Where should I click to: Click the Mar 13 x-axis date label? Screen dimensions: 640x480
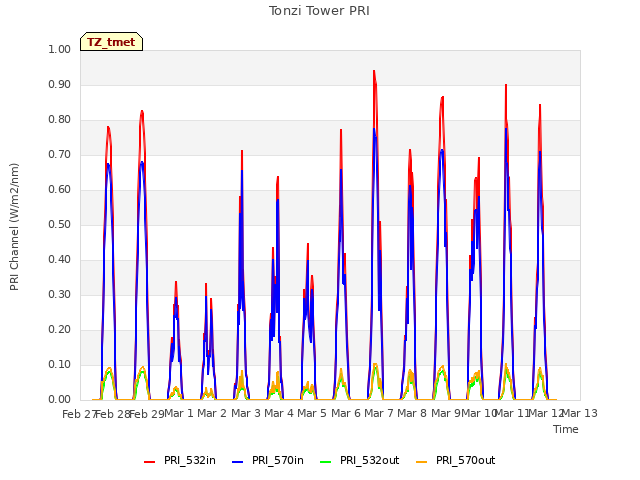point(580,413)
